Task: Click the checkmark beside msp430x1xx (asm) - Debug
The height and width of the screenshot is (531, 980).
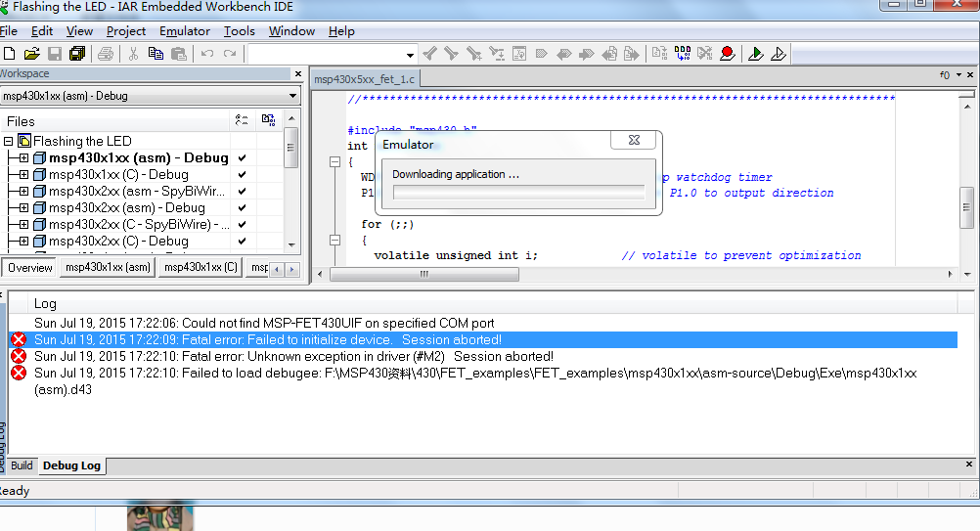Action: (x=242, y=158)
